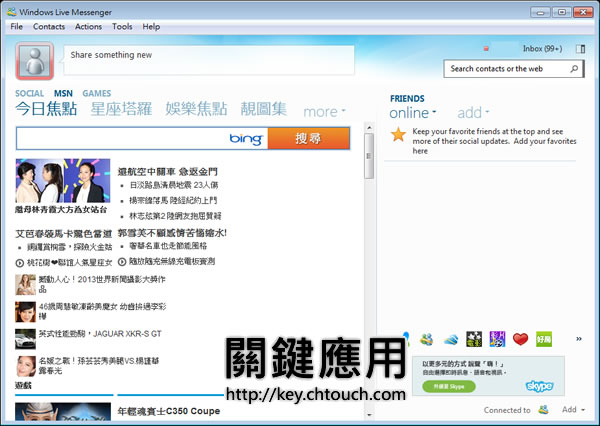600x426 pixels.
Task: Open the Help menu
Action: [151, 26]
